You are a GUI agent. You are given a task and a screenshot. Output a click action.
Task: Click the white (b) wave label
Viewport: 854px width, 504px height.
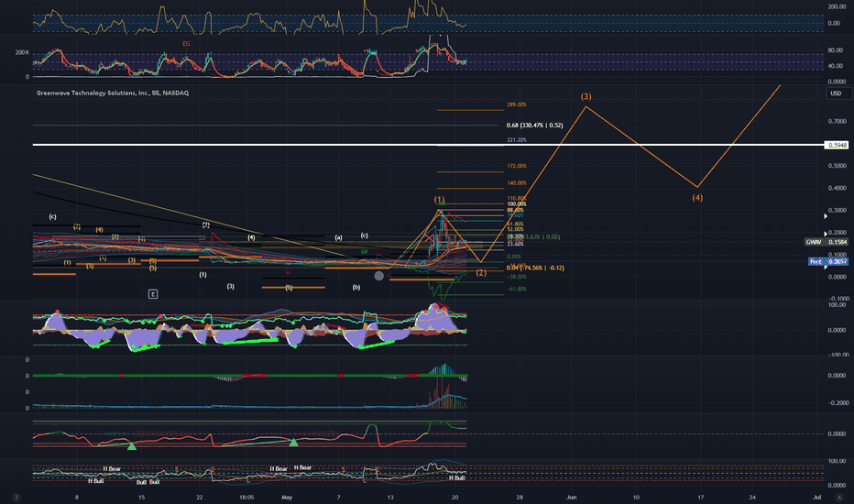point(356,287)
